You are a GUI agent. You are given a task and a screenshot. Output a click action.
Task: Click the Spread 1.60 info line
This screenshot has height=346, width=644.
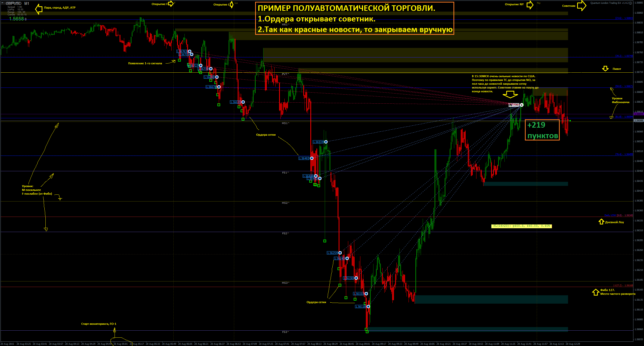tap(15, 7)
